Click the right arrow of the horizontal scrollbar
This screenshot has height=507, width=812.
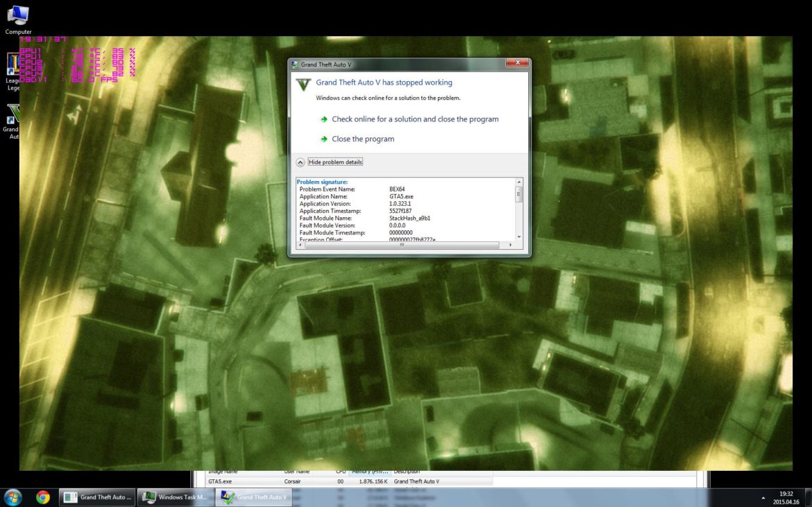pos(511,245)
